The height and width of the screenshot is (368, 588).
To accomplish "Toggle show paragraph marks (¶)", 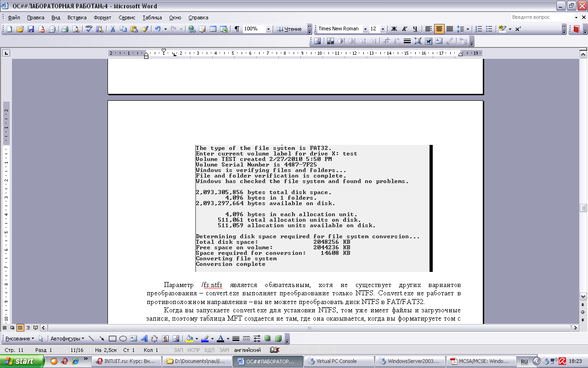I will coord(237,29).
